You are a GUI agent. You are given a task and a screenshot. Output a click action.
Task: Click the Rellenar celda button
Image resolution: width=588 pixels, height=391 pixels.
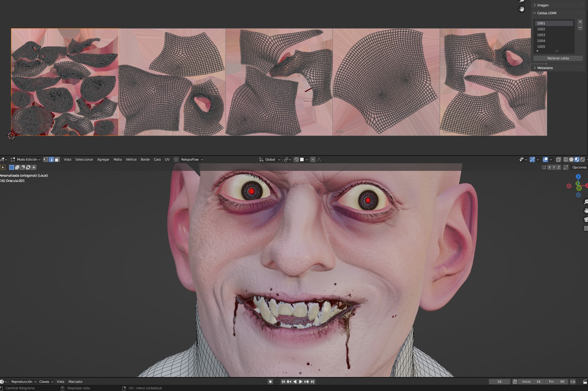pos(558,58)
